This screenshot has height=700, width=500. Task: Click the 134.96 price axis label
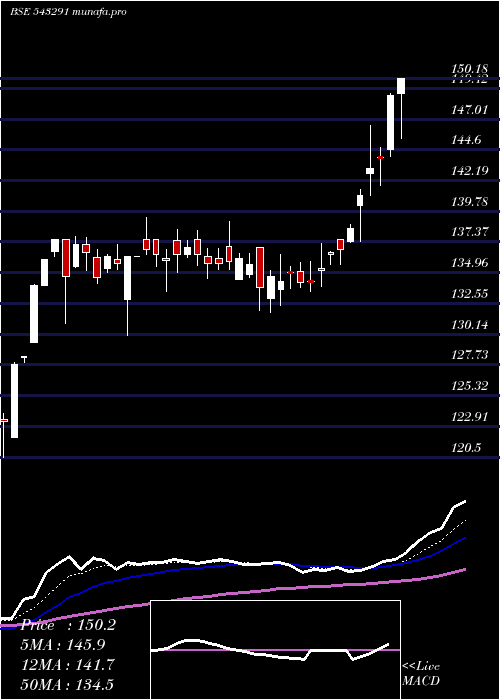[470, 263]
